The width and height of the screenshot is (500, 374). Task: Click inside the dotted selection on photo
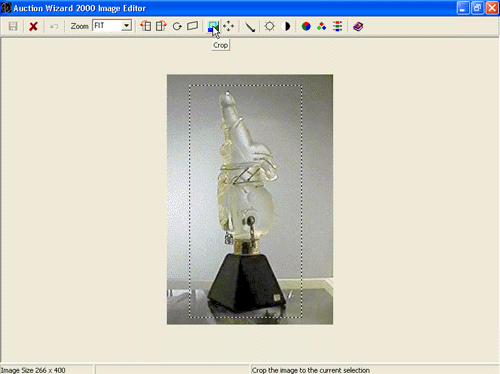246,201
